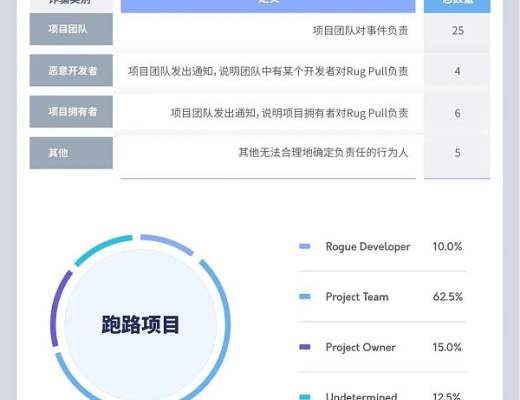The height and width of the screenshot is (400, 520).
Task: Select the text 项目团队对事件负责
Action: coord(360,31)
